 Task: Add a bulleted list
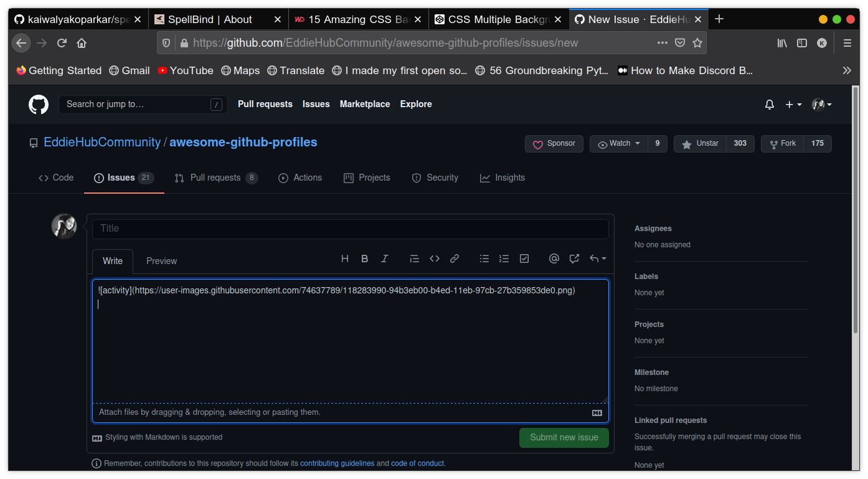click(x=484, y=258)
